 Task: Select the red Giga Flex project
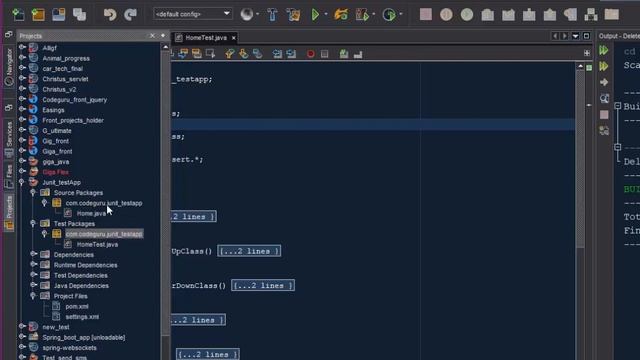pyautogui.click(x=56, y=172)
